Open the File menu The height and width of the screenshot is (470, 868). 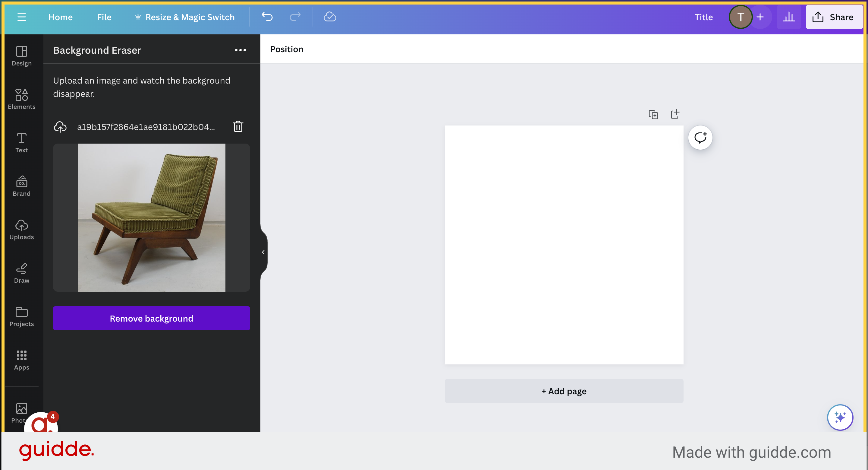pos(104,17)
